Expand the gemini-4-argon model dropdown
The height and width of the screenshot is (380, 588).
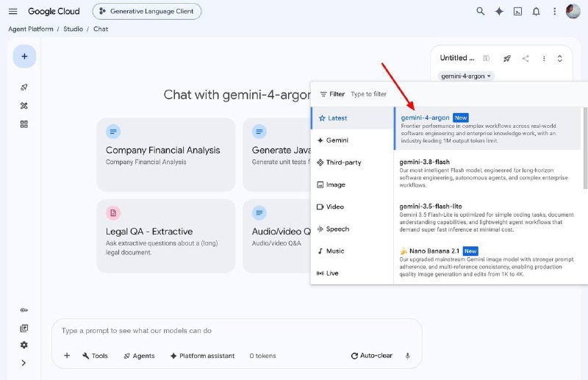pyautogui.click(x=466, y=76)
